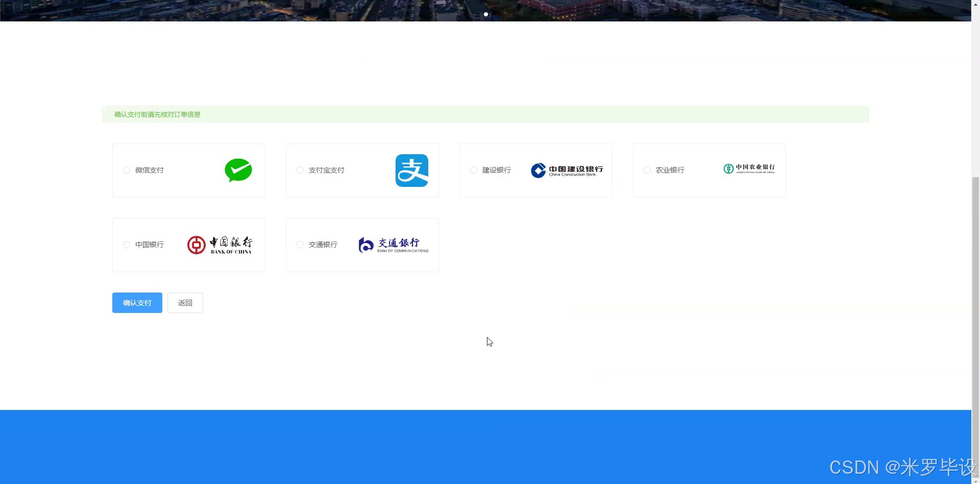This screenshot has height=484, width=980.
Task: Click the 微信支付 label text
Action: (150, 170)
